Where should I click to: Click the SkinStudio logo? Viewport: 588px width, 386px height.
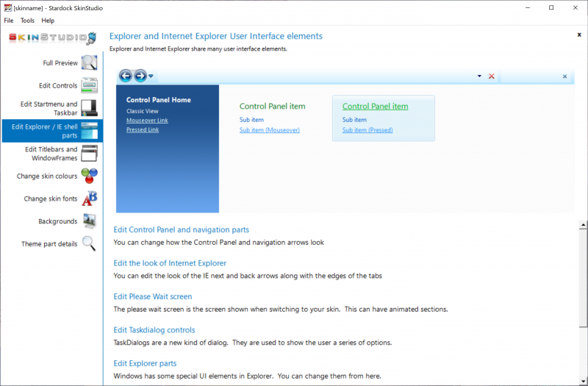[52, 37]
